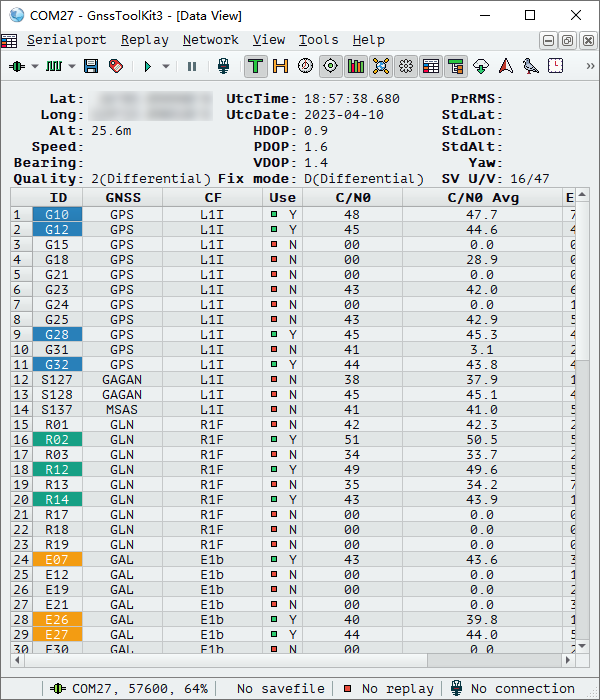Viewport: 600px width, 700px height.
Task: Expand the serial port connect dropdown arrow
Action: click(35, 66)
